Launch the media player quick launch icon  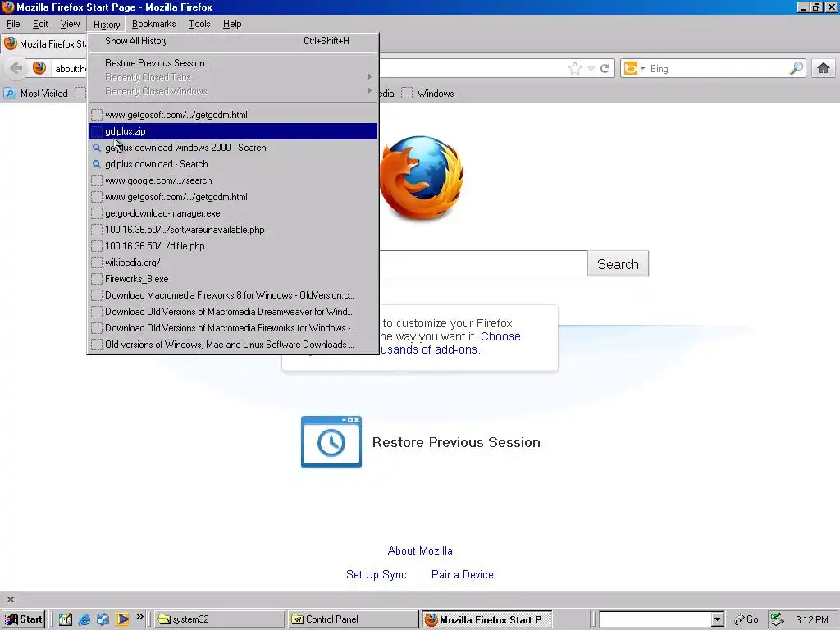coord(122,619)
